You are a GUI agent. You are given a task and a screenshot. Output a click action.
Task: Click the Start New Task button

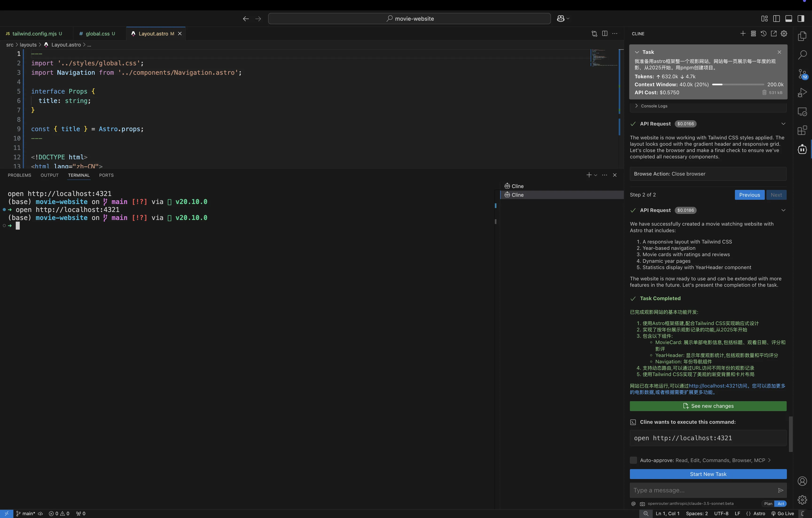coord(708,474)
